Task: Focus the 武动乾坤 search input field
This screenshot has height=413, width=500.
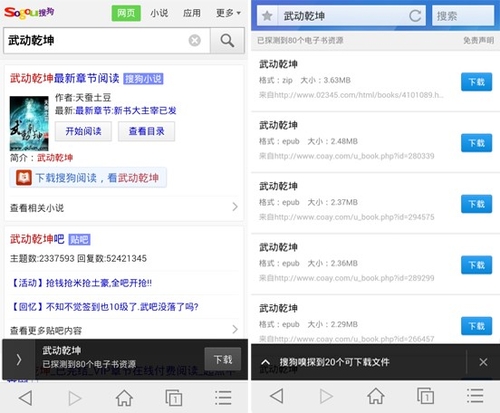Action: 107,41
